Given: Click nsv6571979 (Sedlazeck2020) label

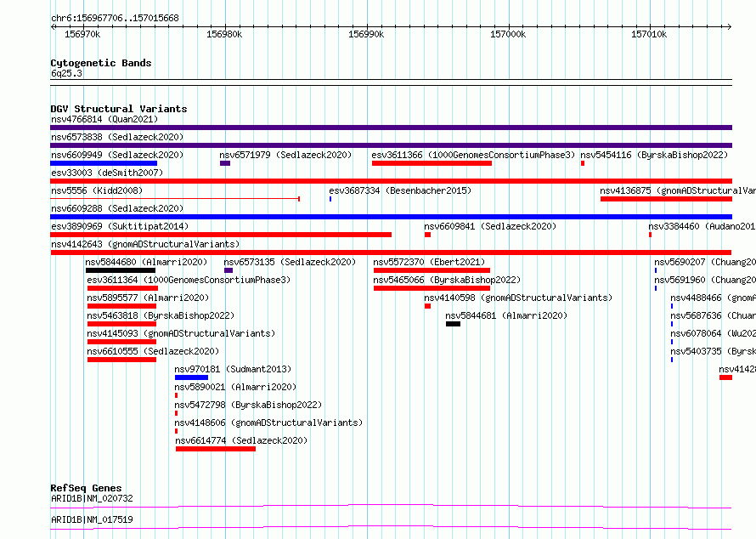Looking at the screenshot, I should (285, 155).
